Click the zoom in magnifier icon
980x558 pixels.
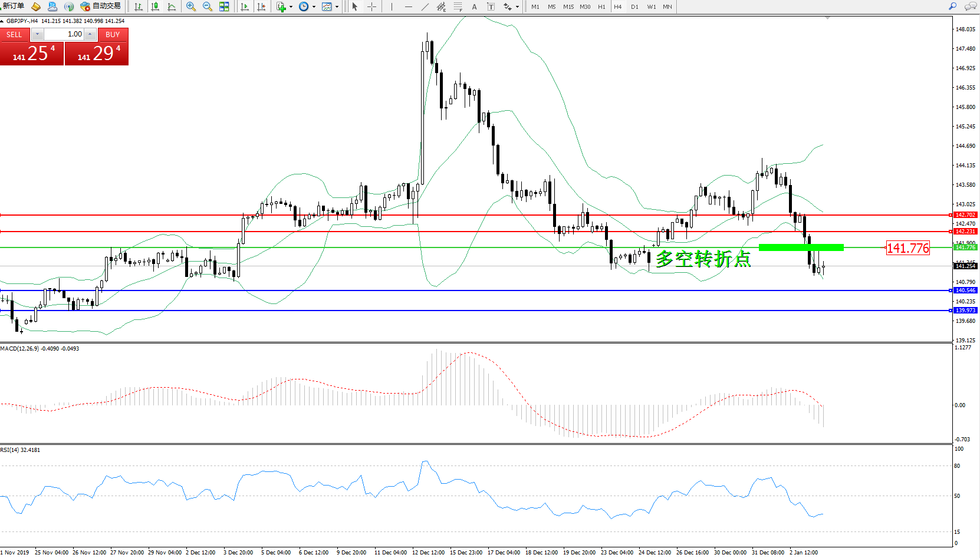[x=190, y=6]
